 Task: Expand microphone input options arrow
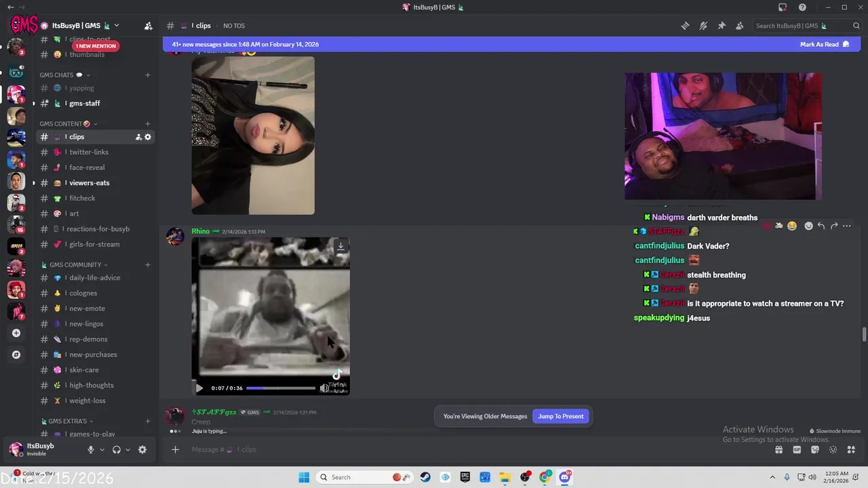pos(102,449)
